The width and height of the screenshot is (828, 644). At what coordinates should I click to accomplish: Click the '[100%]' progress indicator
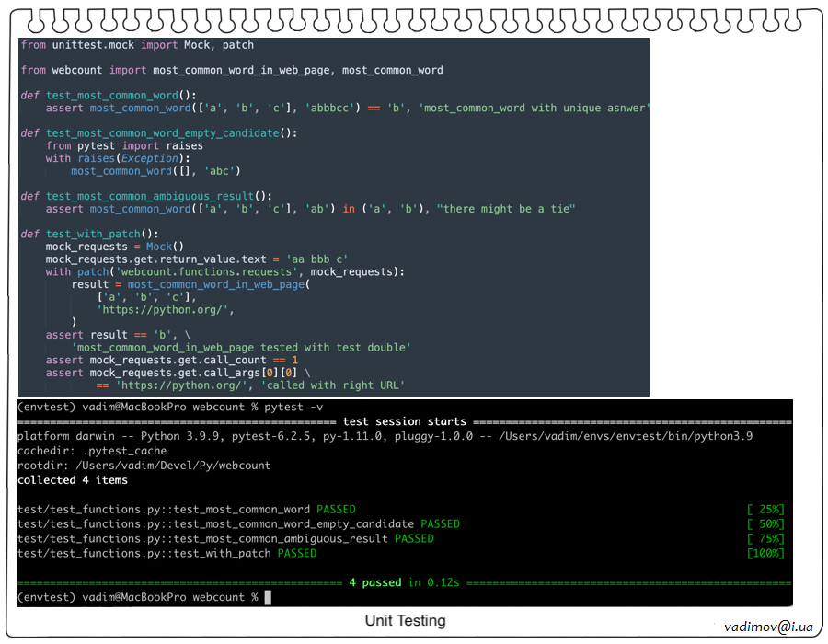(765, 553)
